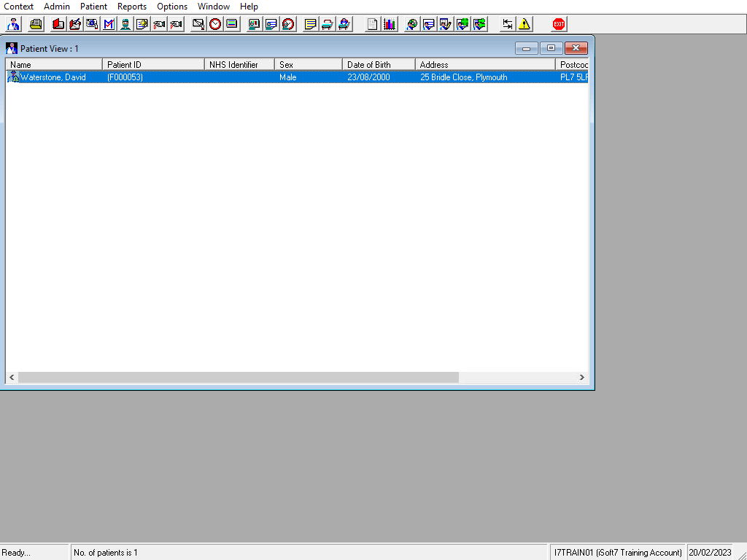Click the blue M chart icon

(x=109, y=24)
